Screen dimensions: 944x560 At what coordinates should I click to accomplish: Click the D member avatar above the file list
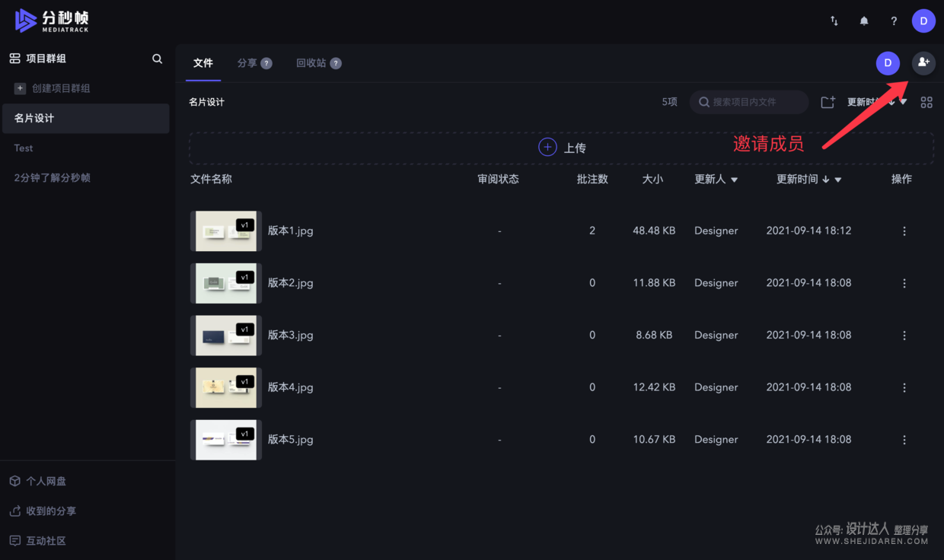pos(888,63)
